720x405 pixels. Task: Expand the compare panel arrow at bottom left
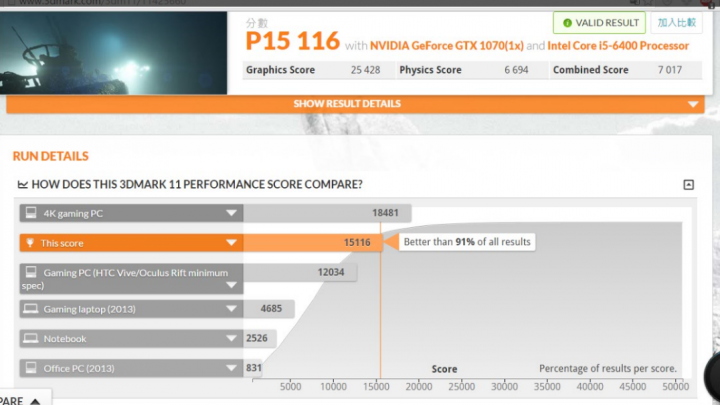coord(35,401)
